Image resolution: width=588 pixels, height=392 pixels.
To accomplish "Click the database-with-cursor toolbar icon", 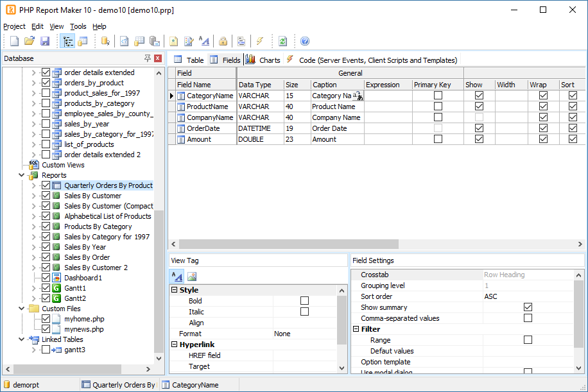I will click(105, 41).
